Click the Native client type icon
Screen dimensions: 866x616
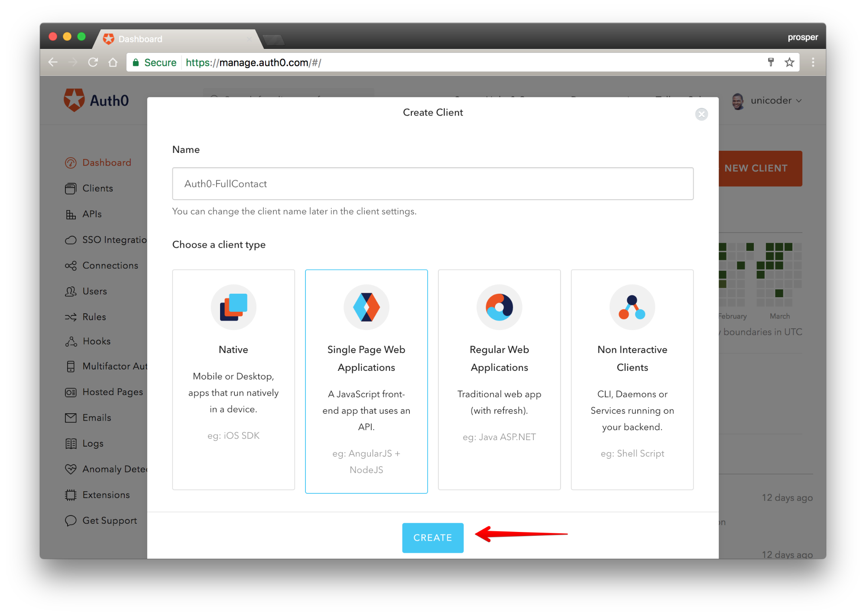(234, 307)
